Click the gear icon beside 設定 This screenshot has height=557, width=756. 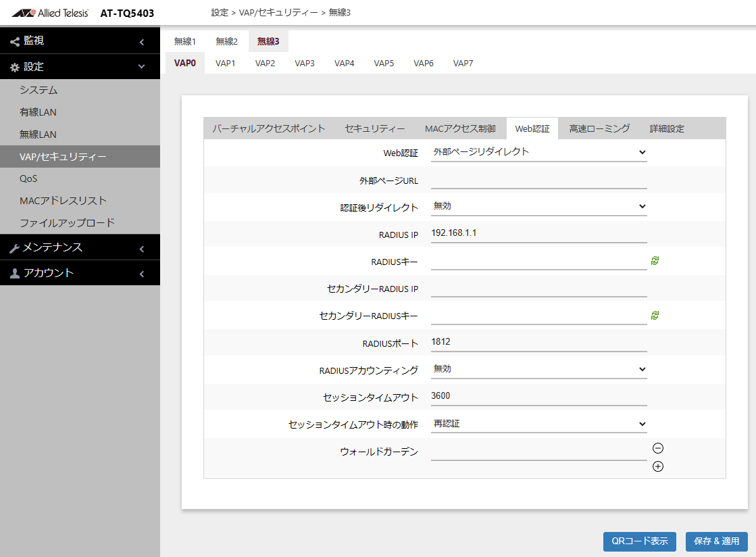pos(15,68)
